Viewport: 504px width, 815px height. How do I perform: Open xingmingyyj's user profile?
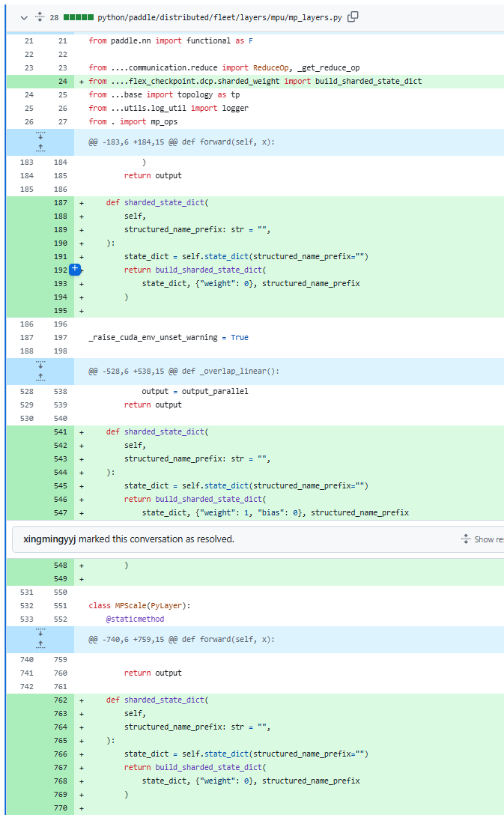[x=49, y=539]
